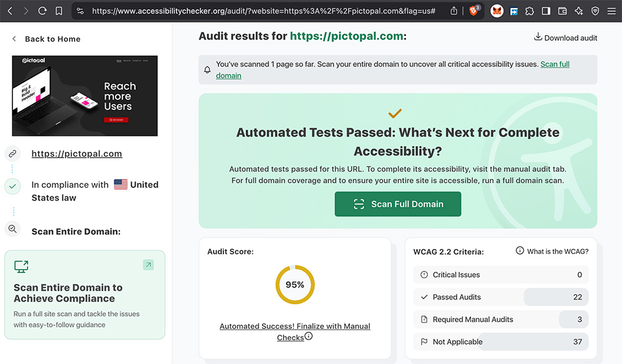Click the share icon in the address bar
This screenshot has height=364, width=622.
tap(454, 11)
